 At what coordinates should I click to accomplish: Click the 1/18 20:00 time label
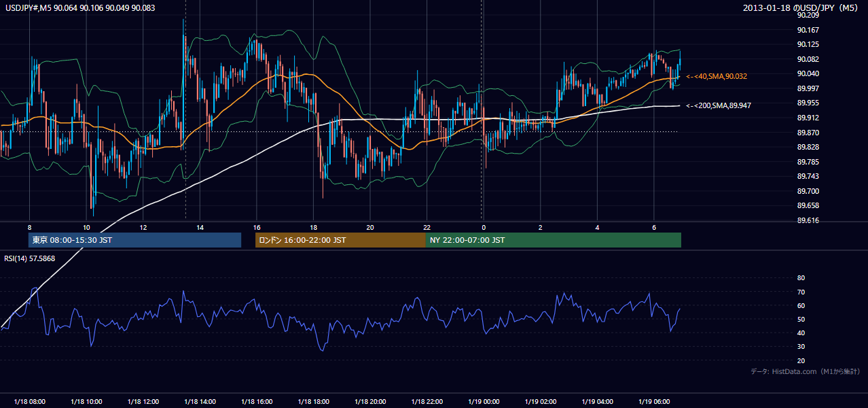[369, 402]
